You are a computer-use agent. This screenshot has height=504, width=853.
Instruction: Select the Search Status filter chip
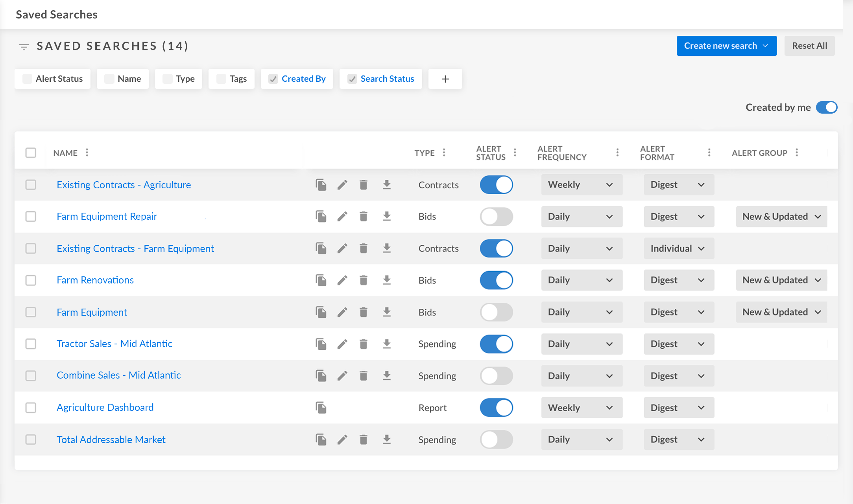[x=381, y=79]
